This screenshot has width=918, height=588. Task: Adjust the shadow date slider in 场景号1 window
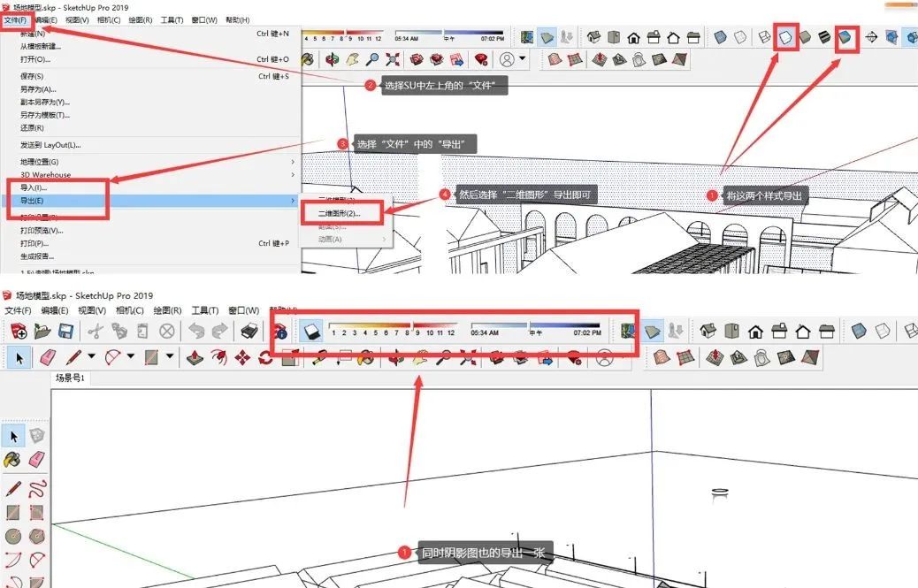(x=392, y=326)
